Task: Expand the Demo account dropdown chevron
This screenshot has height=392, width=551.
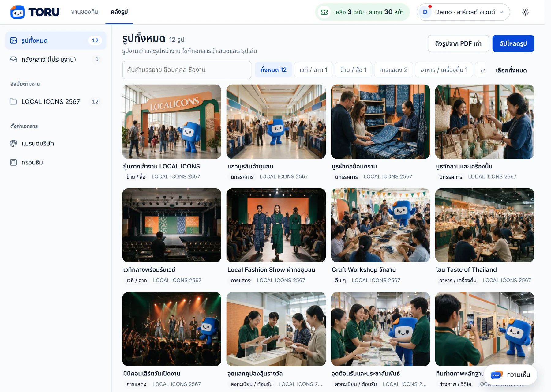Action: pyautogui.click(x=501, y=12)
